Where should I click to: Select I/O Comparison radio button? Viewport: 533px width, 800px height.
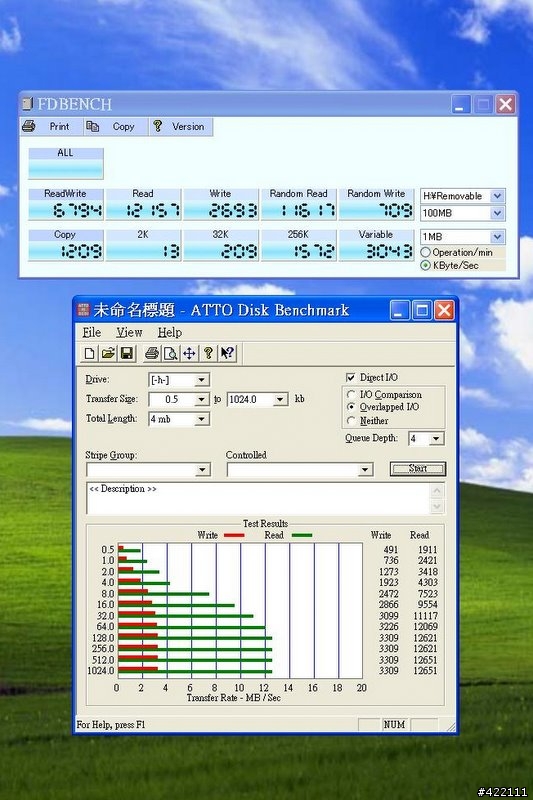(x=351, y=394)
